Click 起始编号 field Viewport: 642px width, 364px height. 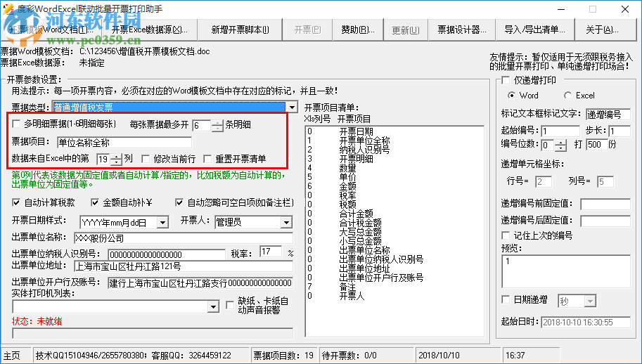click(x=560, y=131)
